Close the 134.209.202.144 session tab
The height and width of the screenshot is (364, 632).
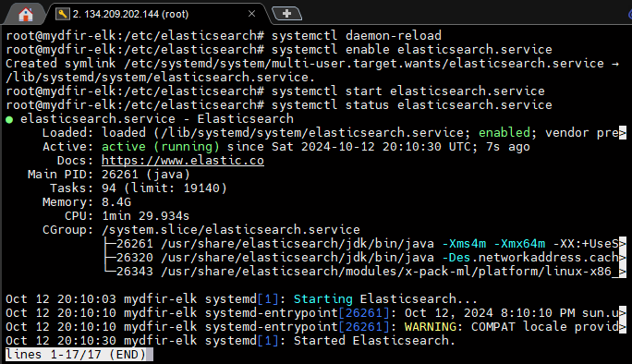pos(252,14)
